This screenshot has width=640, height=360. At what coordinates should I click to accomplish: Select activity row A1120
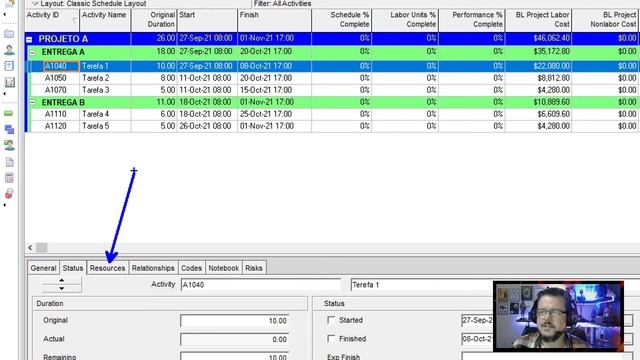[x=332, y=126]
